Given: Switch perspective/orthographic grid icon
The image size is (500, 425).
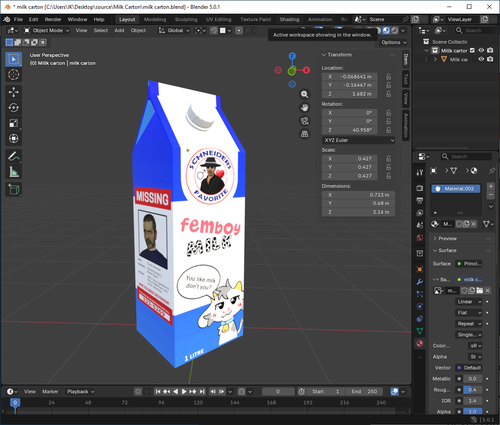Looking at the screenshot, I should pos(304,134).
